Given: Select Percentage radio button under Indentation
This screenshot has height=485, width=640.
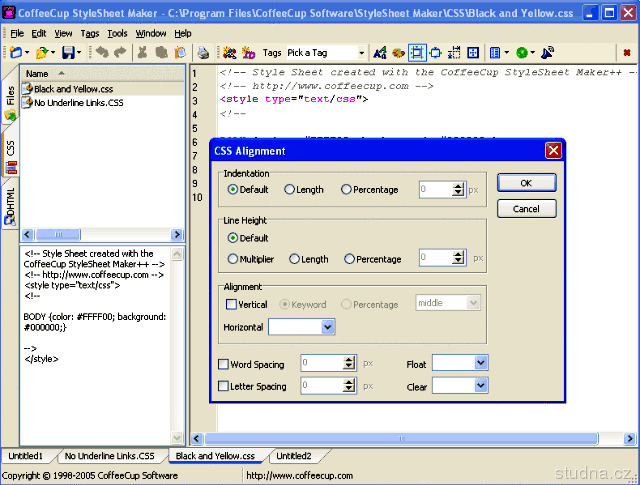Looking at the screenshot, I should 347,189.
